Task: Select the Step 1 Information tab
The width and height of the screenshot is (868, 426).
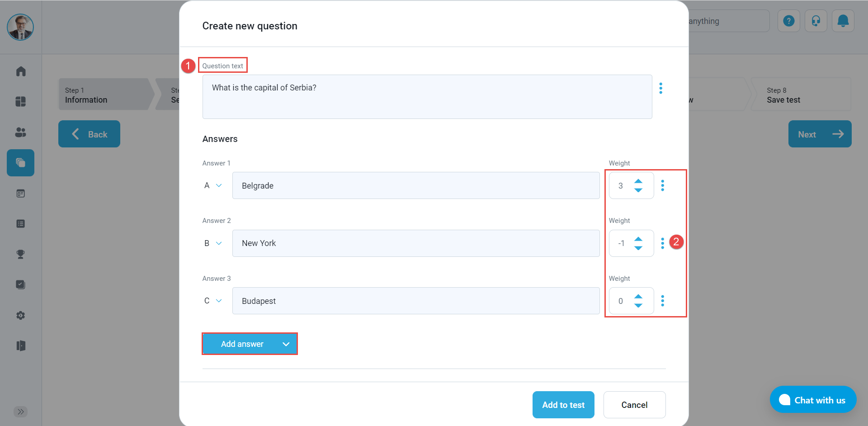Action: [x=104, y=95]
